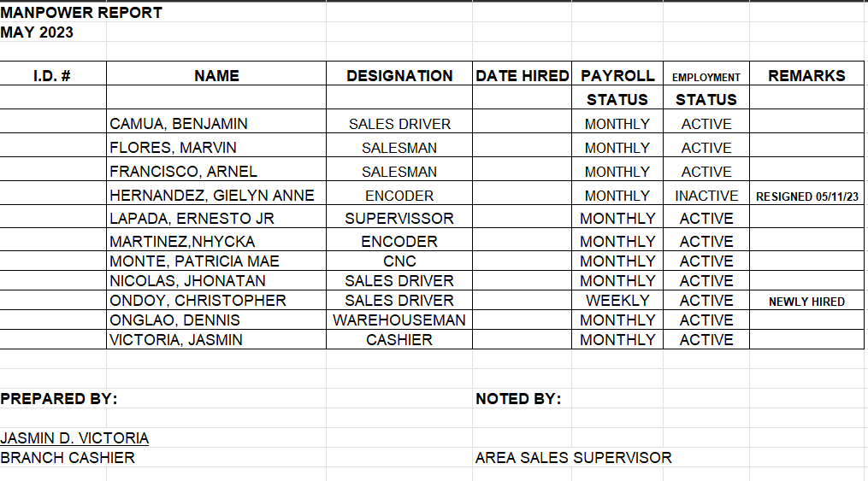Select the WEEKLY payroll status cell

tap(617, 300)
